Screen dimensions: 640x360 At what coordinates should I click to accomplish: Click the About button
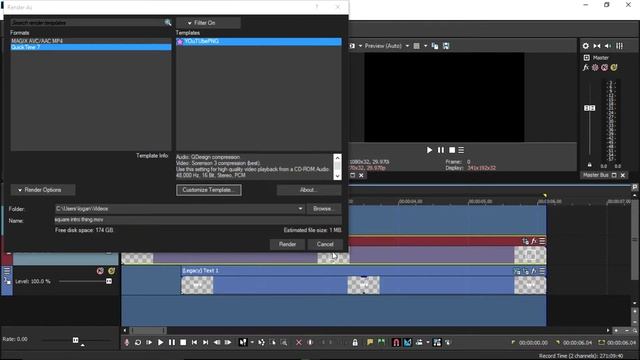coord(309,190)
